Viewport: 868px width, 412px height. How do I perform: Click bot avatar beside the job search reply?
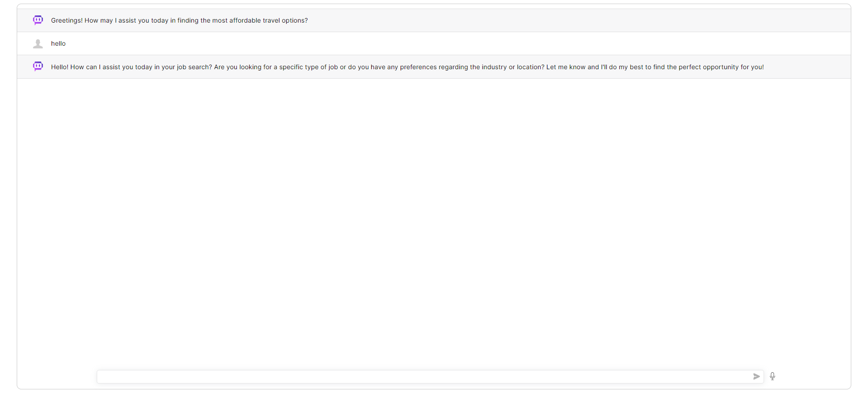point(38,67)
